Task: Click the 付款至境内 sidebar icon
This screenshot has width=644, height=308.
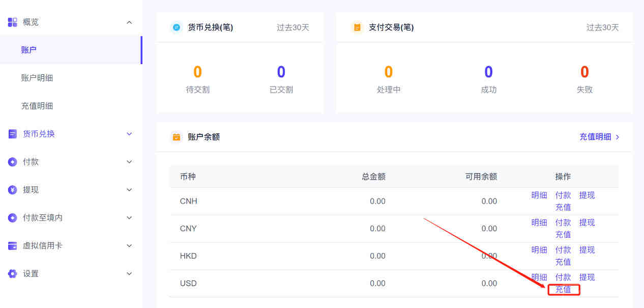Action: tap(13, 218)
